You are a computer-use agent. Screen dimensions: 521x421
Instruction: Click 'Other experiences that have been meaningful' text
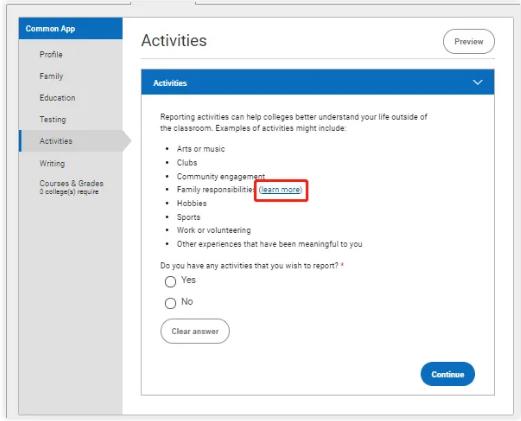point(269,244)
